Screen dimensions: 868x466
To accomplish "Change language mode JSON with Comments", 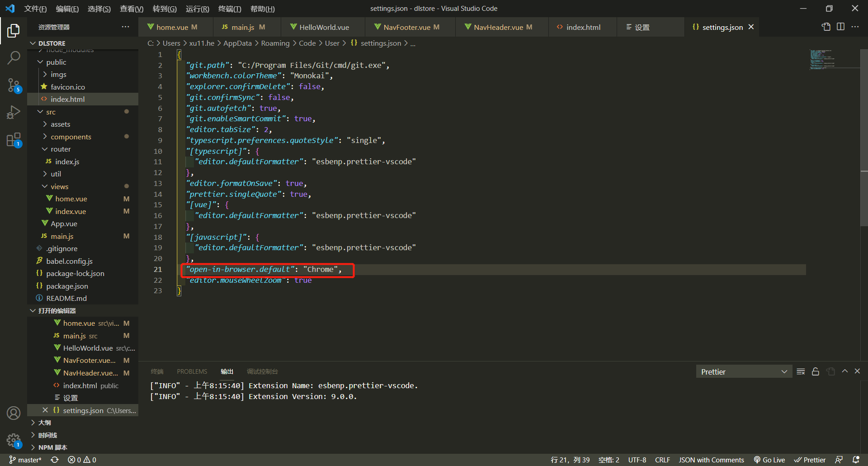I will pos(711,460).
